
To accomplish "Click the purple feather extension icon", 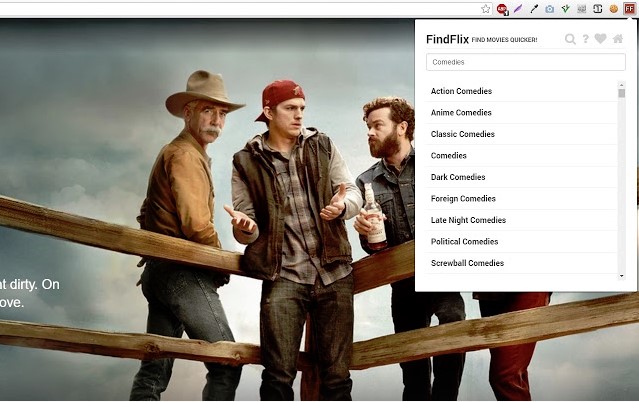I will click(x=518, y=9).
